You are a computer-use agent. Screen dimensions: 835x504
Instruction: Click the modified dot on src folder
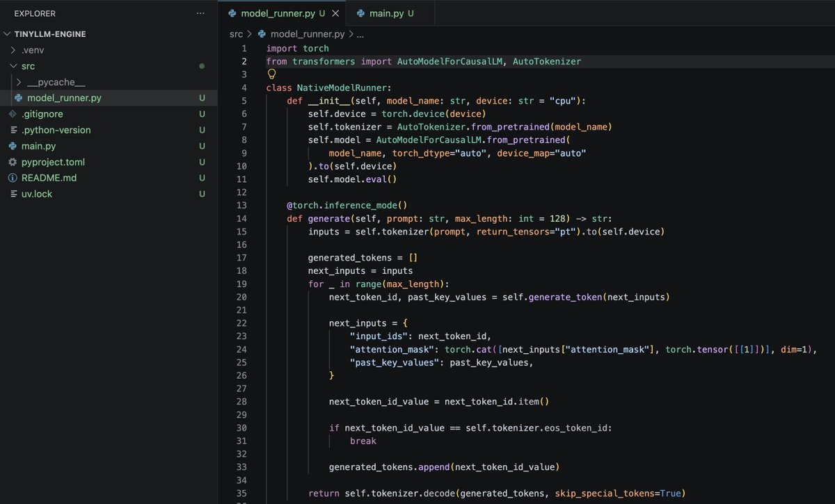[x=202, y=66]
